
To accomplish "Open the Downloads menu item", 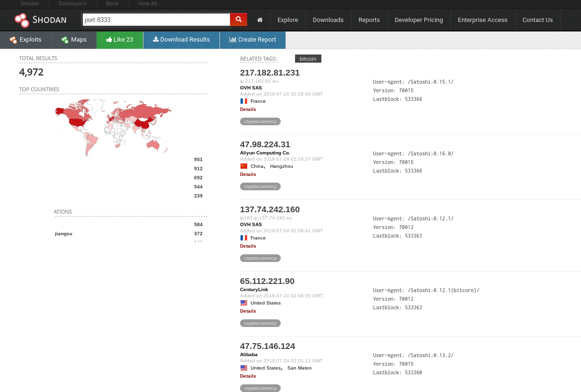I will [x=328, y=20].
